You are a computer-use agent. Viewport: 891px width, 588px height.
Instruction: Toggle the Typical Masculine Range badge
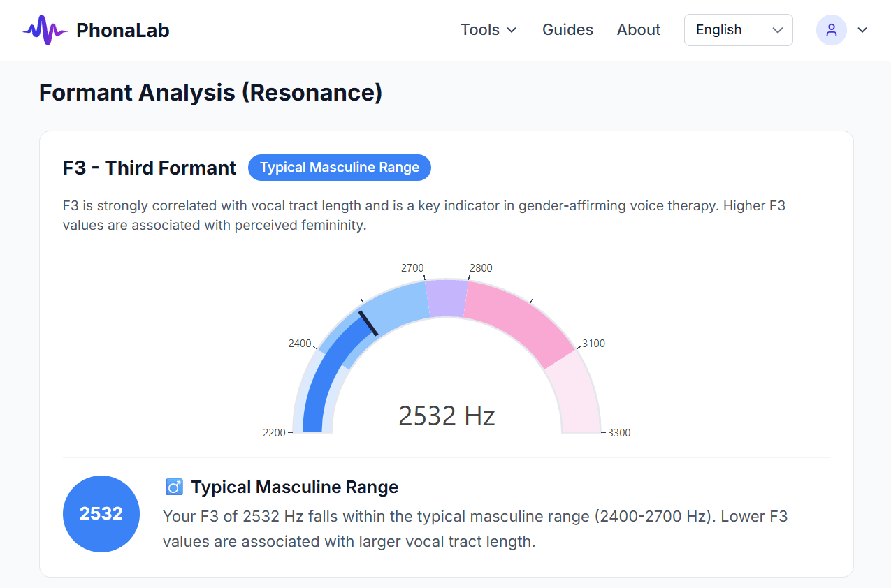[340, 168]
